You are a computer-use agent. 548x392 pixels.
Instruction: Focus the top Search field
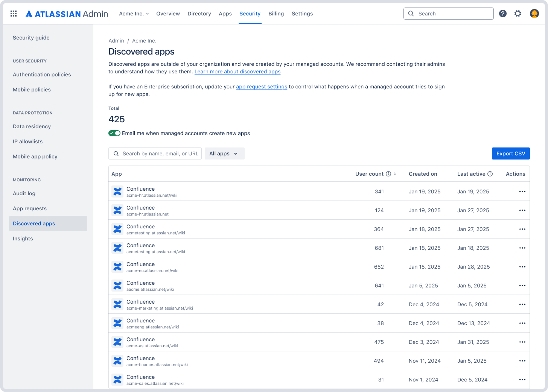[x=449, y=14]
